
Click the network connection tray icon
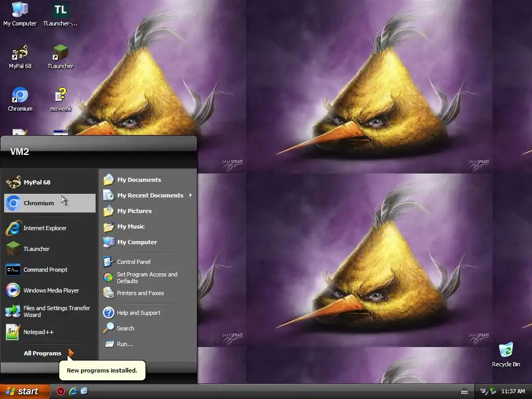point(493,392)
